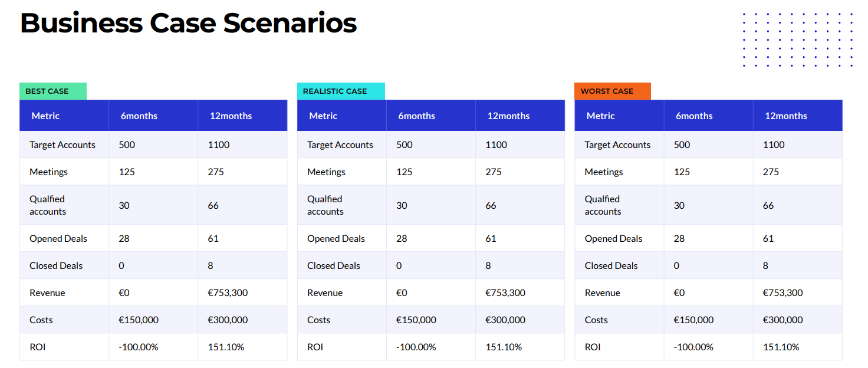Click Realistic Case 6-month Closed Deals value 0

tap(399, 265)
